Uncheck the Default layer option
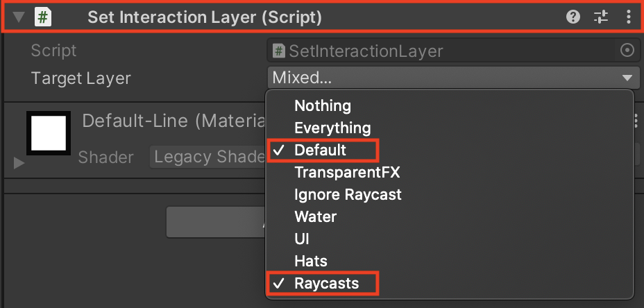The image size is (644, 308). [320, 150]
